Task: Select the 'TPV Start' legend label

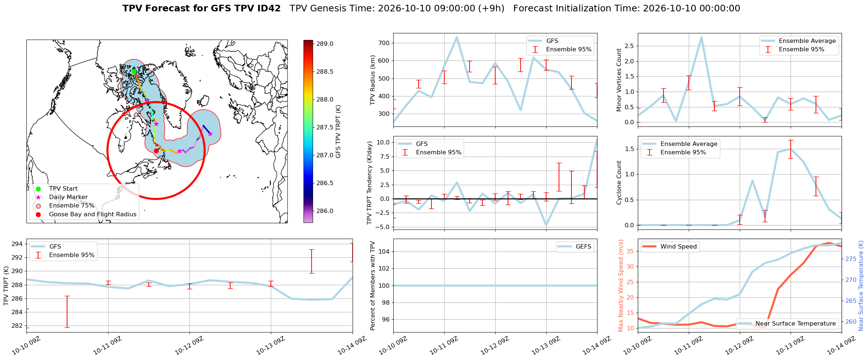Action: click(x=63, y=189)
